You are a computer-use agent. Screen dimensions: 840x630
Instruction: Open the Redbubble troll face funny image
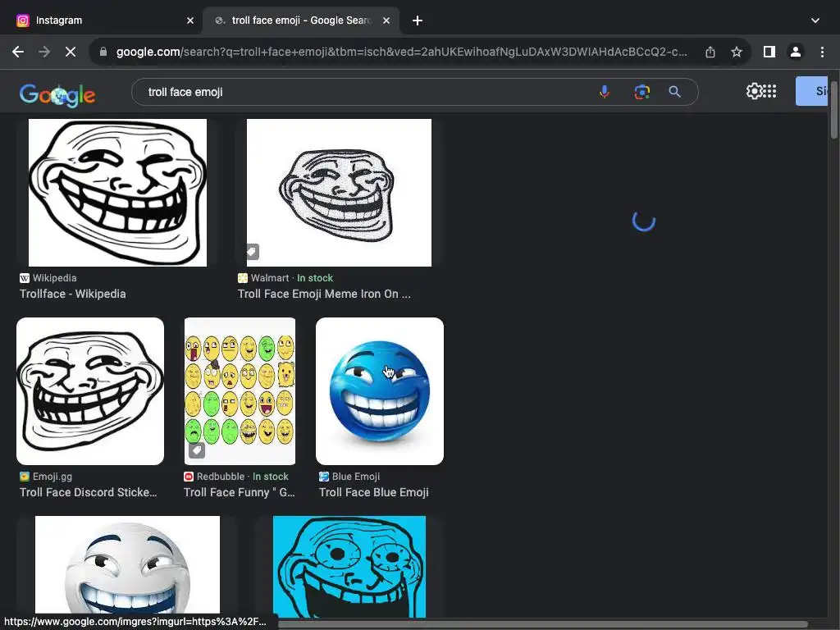[240, 391]
